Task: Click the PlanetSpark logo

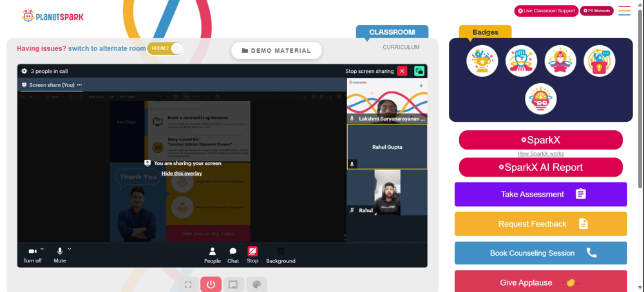Action: 53,16
